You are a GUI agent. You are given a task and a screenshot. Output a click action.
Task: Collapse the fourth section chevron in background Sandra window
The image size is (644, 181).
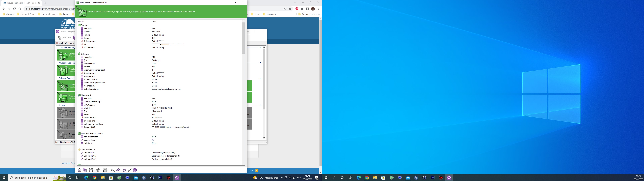coord(260,105)
